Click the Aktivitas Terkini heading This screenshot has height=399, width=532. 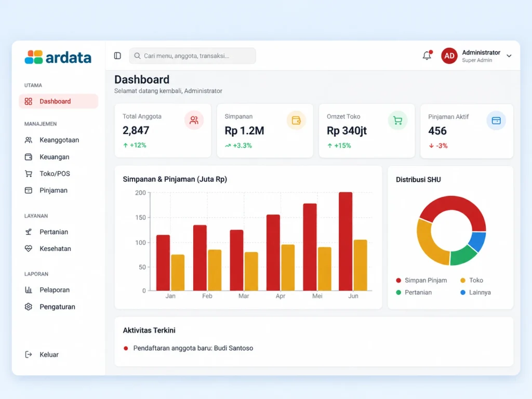149,330
